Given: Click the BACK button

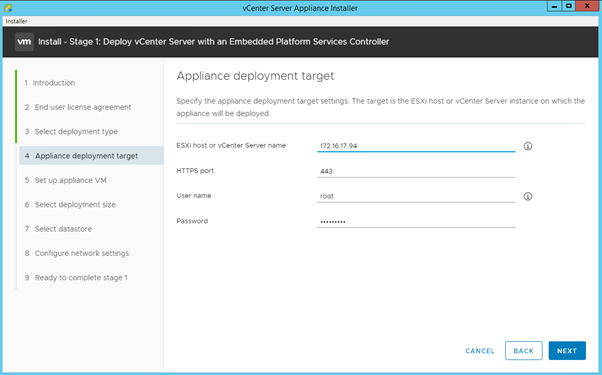Looking at the screenshot, I should (x=524, y=350).
